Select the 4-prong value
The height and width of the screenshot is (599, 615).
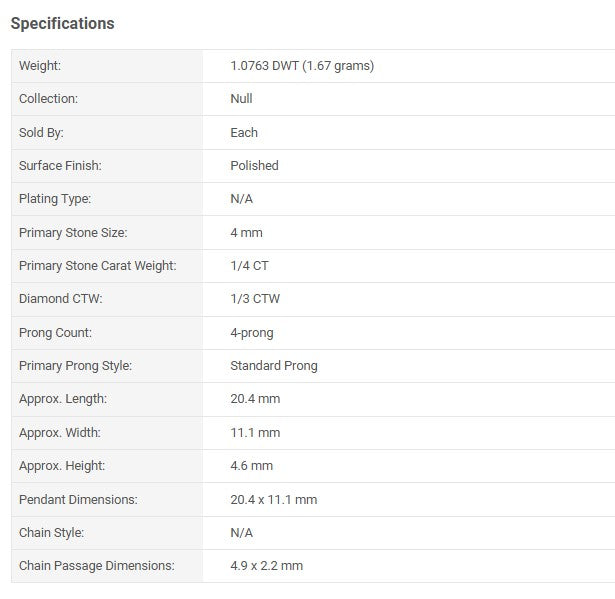coord(251,333)
